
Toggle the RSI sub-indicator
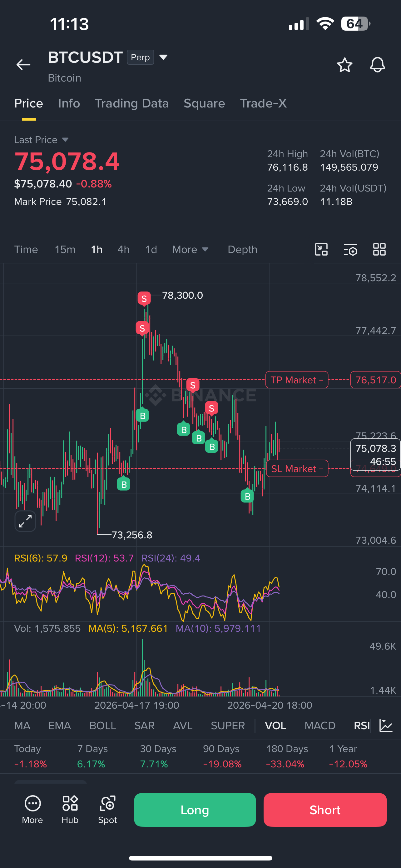tap(362, 726)
